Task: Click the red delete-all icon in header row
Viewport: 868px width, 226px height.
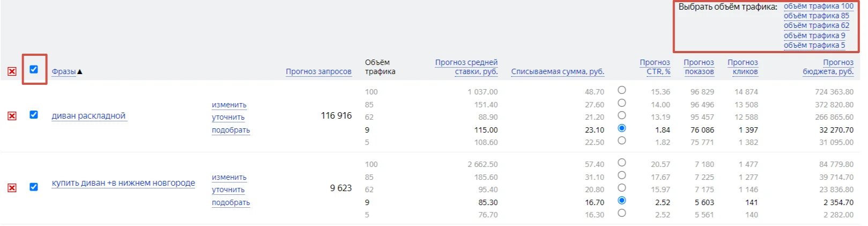Action: click(x=12, y=71)
